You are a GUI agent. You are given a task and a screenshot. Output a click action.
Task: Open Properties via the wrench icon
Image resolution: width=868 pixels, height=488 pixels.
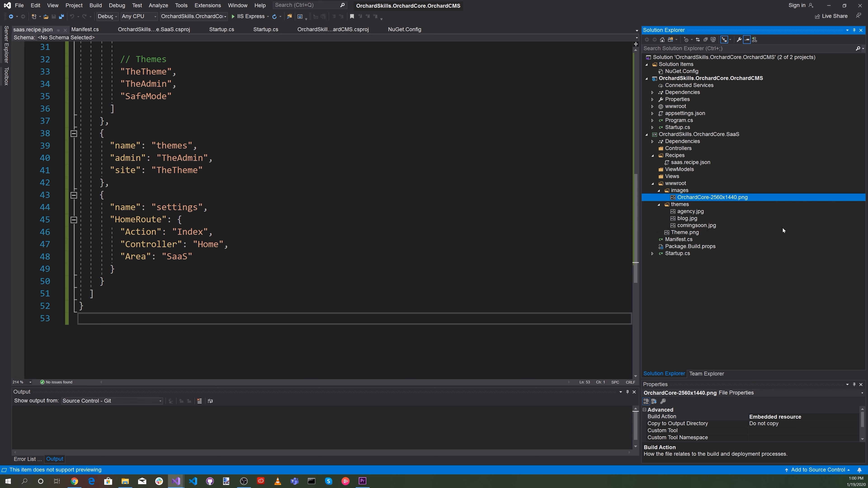coord(739,40)
